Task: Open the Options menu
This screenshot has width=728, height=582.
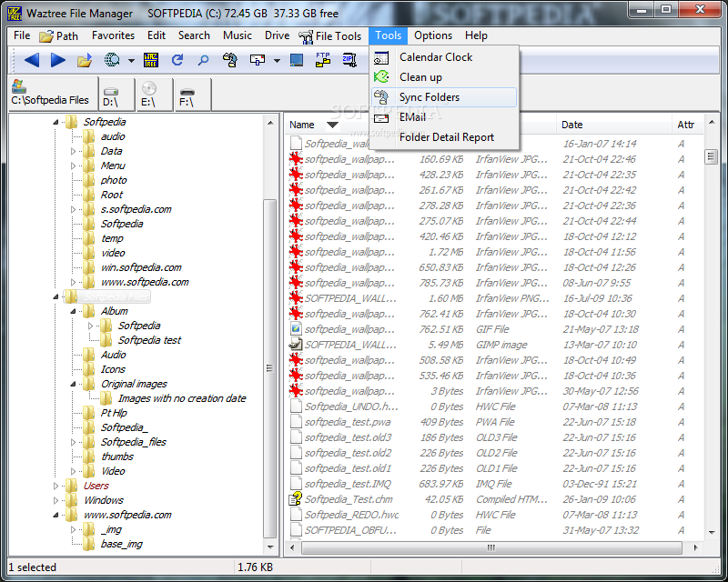Action: tap(433, 35)
